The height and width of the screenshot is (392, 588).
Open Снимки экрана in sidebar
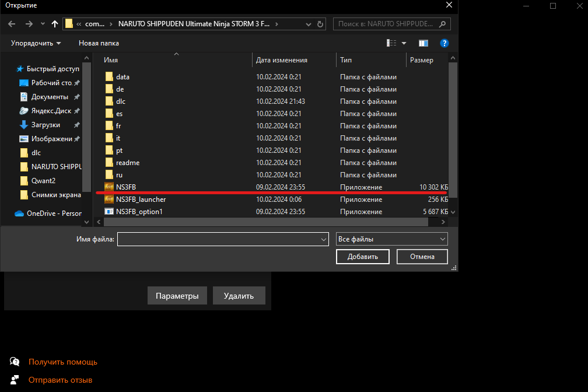50,195
